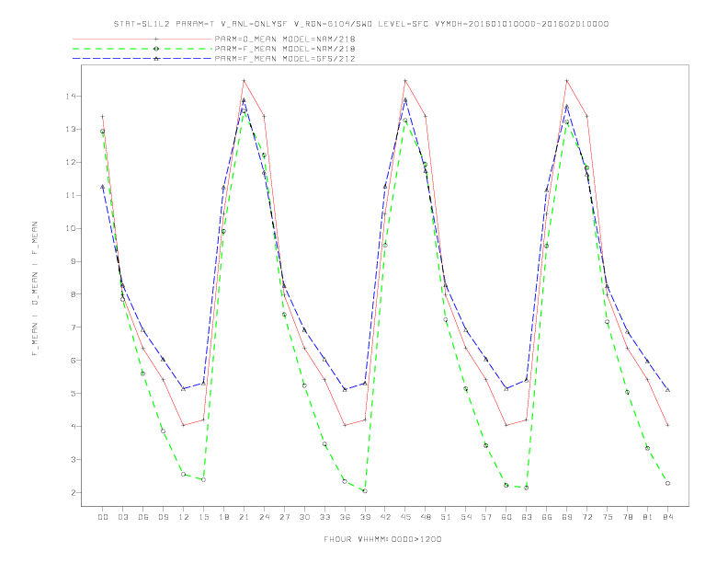Click y-axis tick label 3
728x563 pixels.
pos(74,459)
